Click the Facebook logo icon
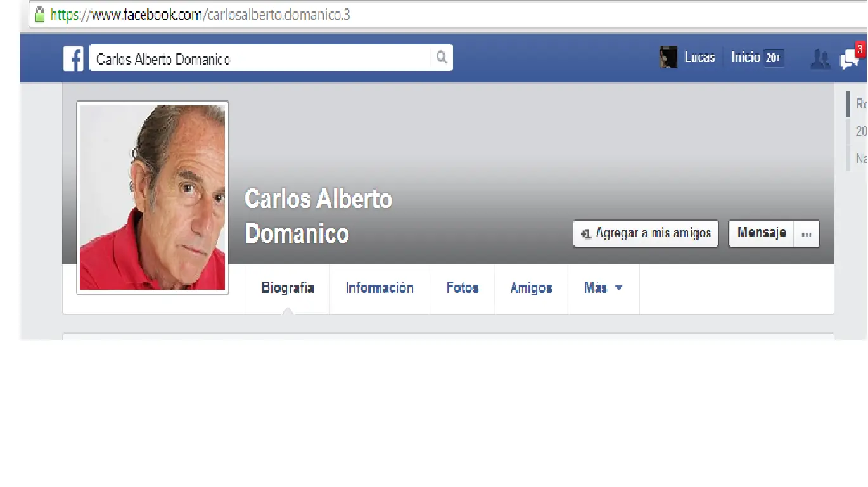The width and height of the screenshot is (868, 487). (73, 59)
